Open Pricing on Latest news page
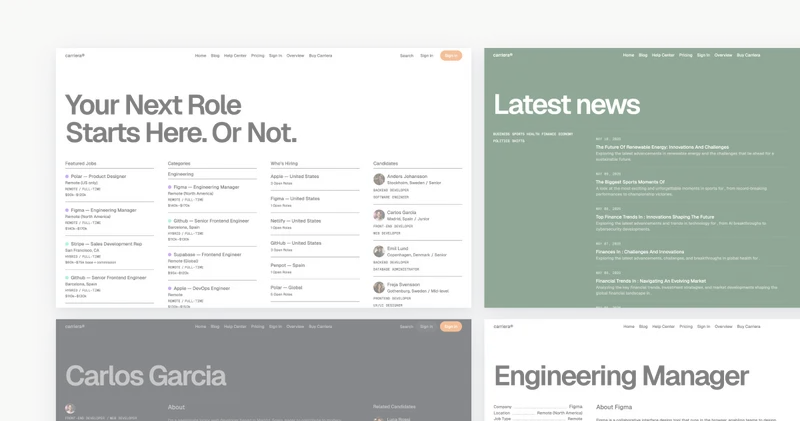The width and height of the screenshot is (800, 421). (x=686, y=55)
